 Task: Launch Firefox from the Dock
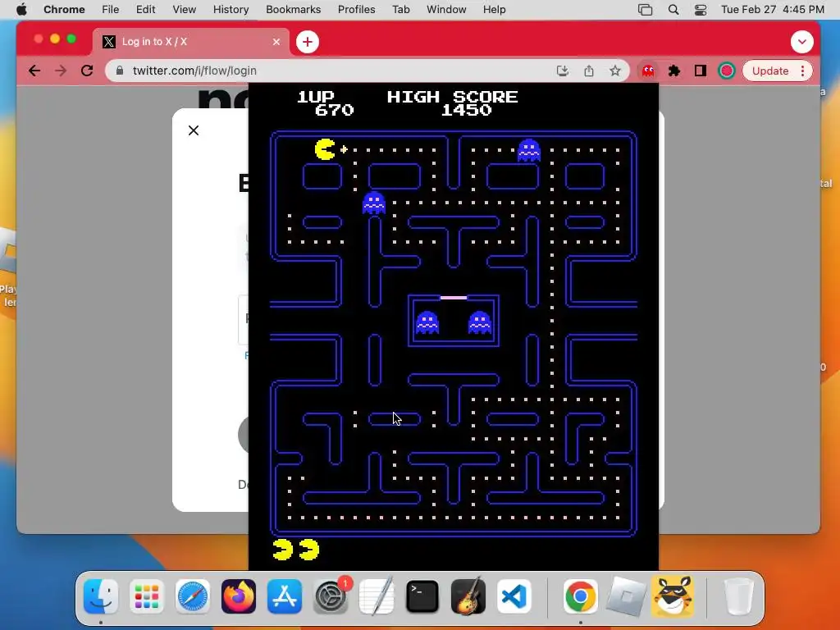(239, 596)
